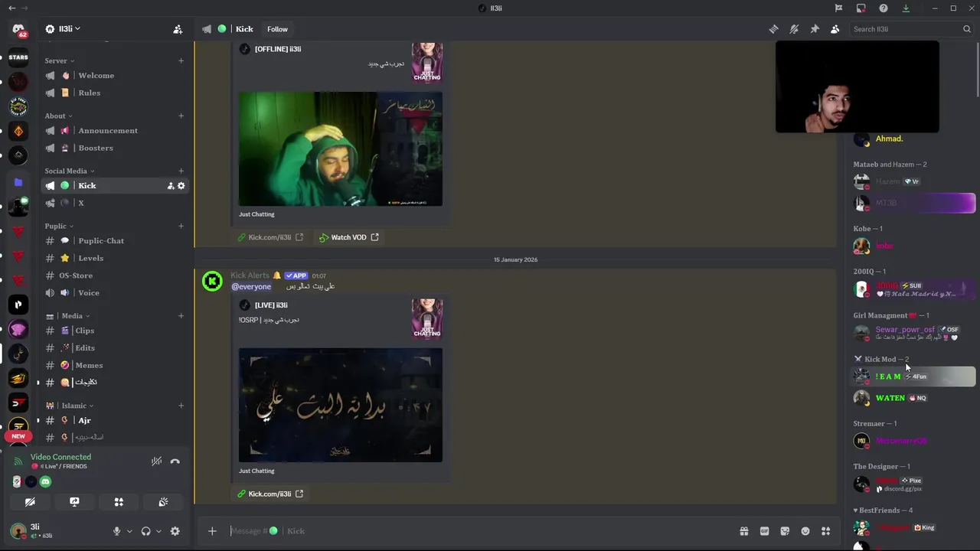Open the Memes channel
This screenshot has height=551, width=980.
115,365
